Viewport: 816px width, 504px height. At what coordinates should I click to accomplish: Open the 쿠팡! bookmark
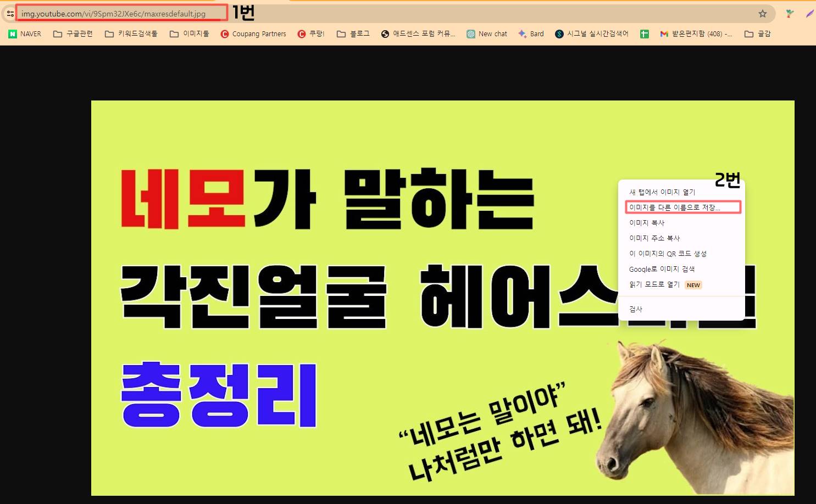pos(312,33)
